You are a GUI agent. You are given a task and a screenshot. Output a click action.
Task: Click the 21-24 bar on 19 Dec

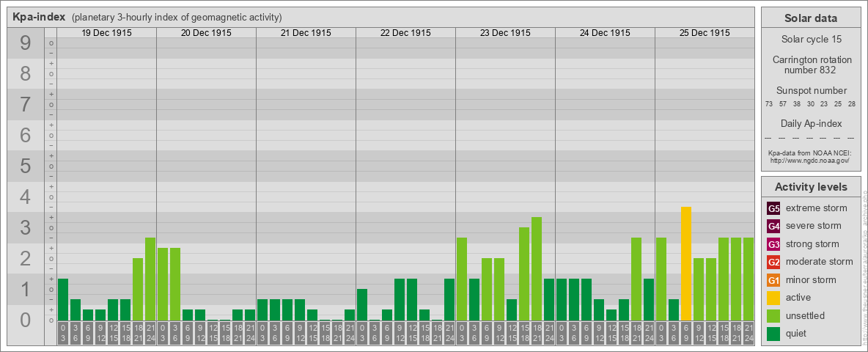pyautogui.click(x=150, y=279)
